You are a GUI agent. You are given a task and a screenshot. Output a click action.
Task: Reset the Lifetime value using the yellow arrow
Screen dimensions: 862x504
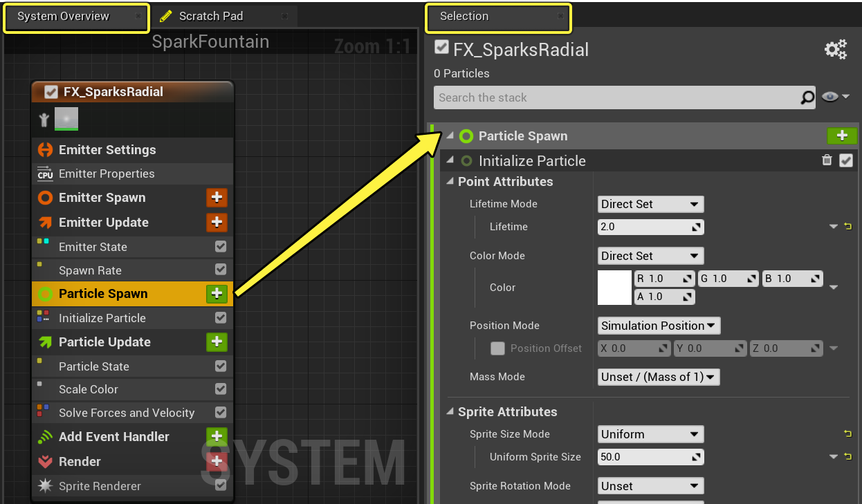[x=847, y=226]
